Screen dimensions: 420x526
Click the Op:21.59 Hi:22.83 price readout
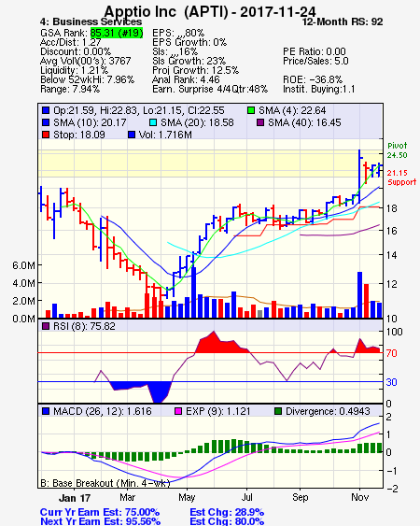[139, 110]
